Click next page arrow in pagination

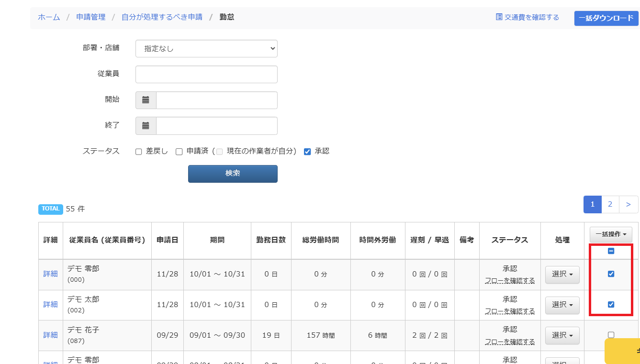click(629, 204)
